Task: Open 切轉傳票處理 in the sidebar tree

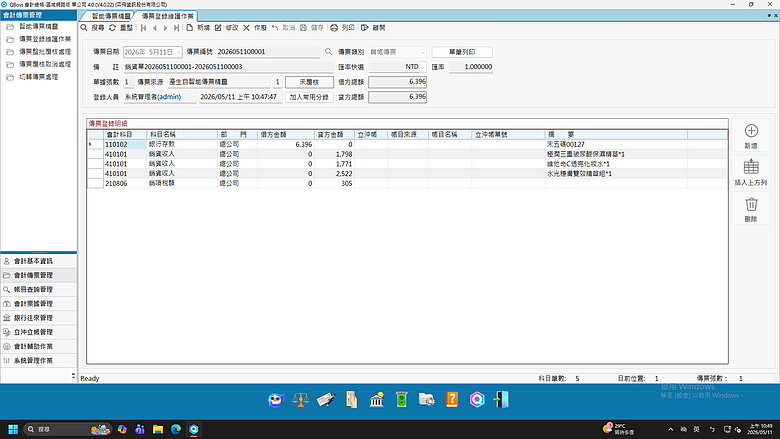Action: coord(39,77)
